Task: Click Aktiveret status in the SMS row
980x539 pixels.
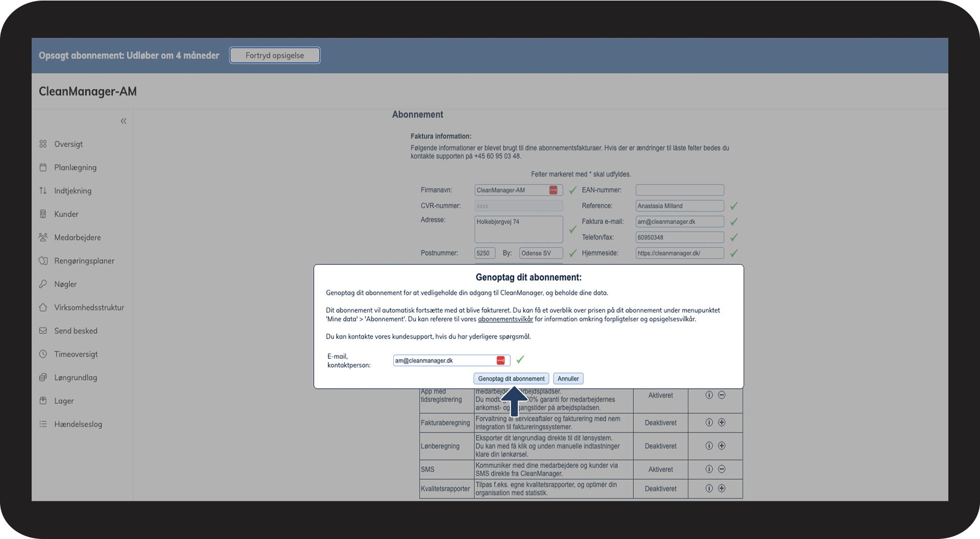Action: pos(661,470)
